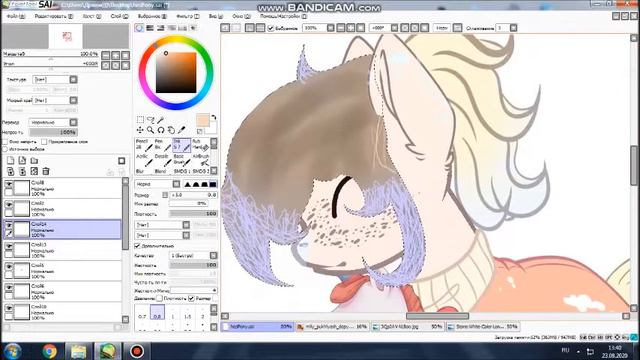This screenshot has width=640, height=360.
Task: Delete the current layer with trash icon
Action: 46,171
